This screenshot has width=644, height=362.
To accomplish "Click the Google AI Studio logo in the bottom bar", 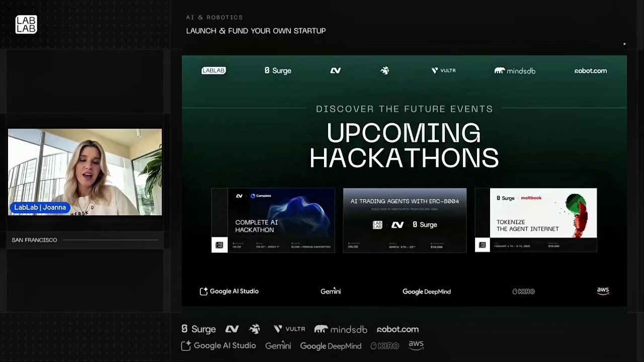I will point(218,346).
